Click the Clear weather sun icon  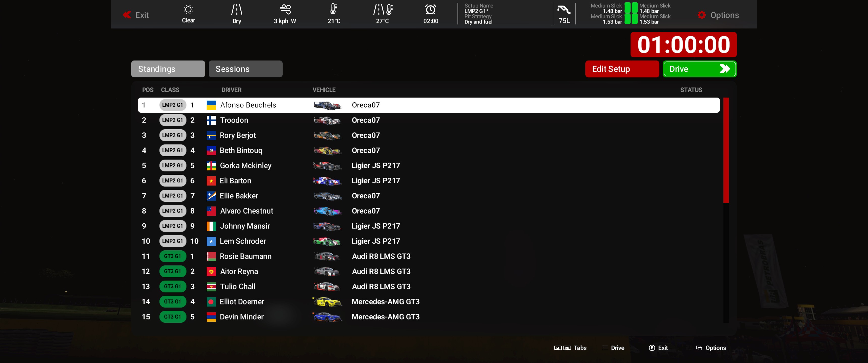click(x=188, y=9)
